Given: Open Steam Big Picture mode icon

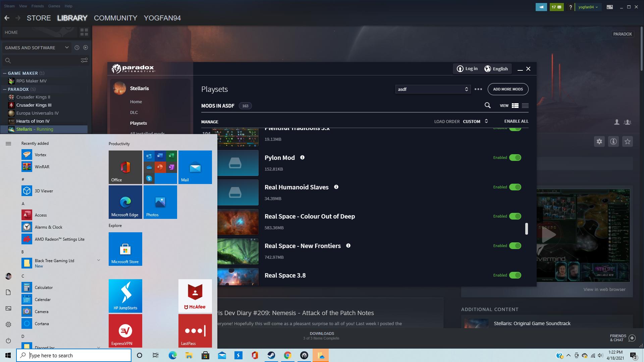Looking at the screenshot, I should (610, 7).
